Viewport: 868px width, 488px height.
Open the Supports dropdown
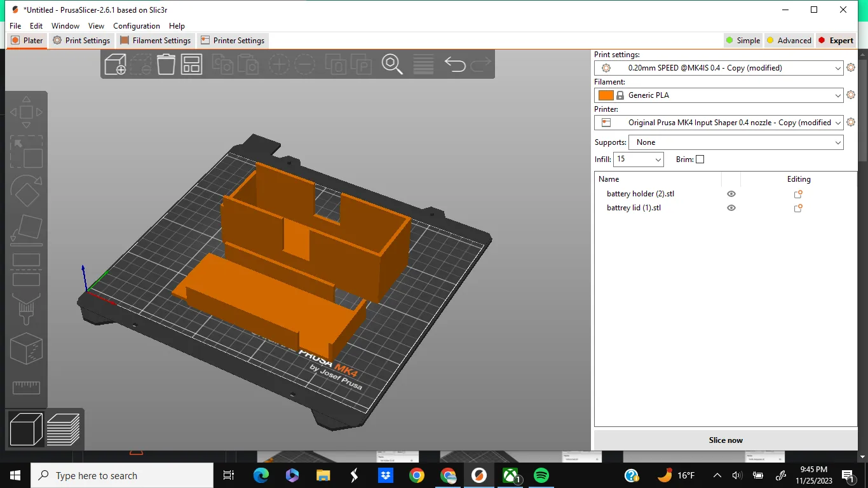[735, 142]
